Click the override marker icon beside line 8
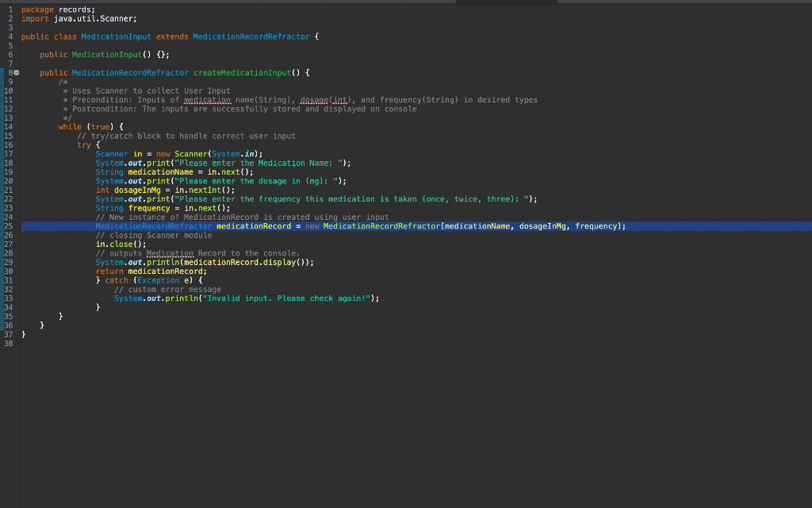812x508 pixels. coord(16,72)
